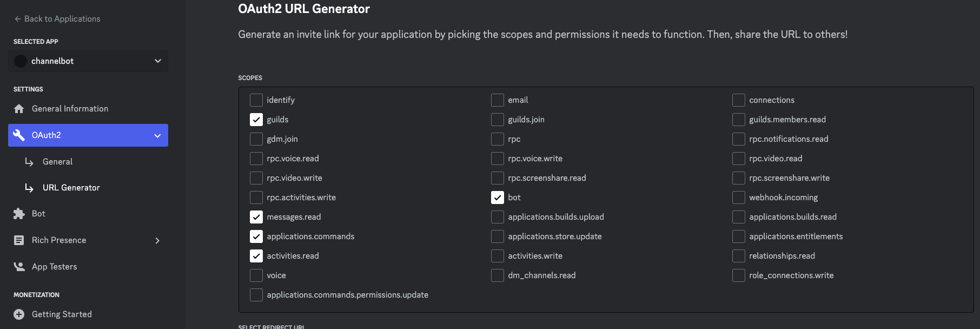
Task: Click the Bot puzzle piece icon
Action: click(x=19, y=214)
